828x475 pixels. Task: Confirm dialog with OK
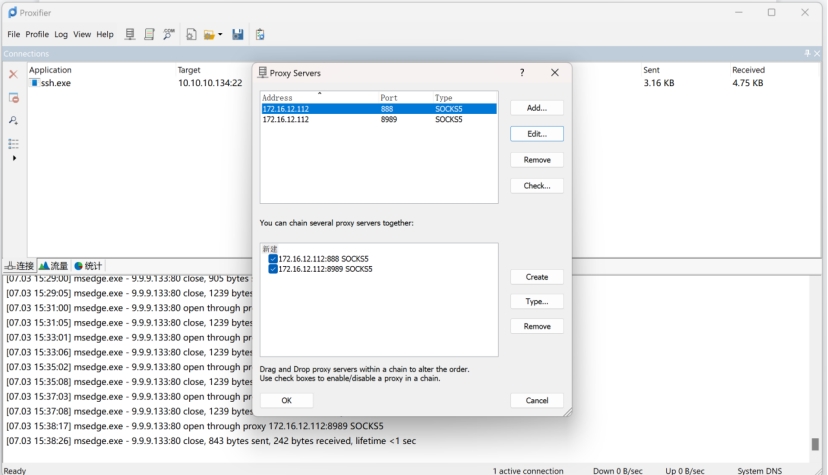pos(286,401)
